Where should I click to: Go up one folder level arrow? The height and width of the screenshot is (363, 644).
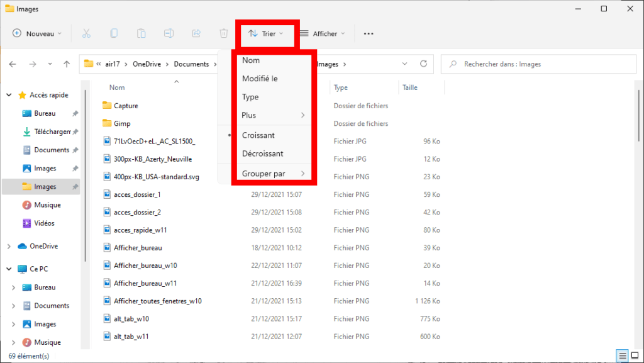click(x=67, y=64)
